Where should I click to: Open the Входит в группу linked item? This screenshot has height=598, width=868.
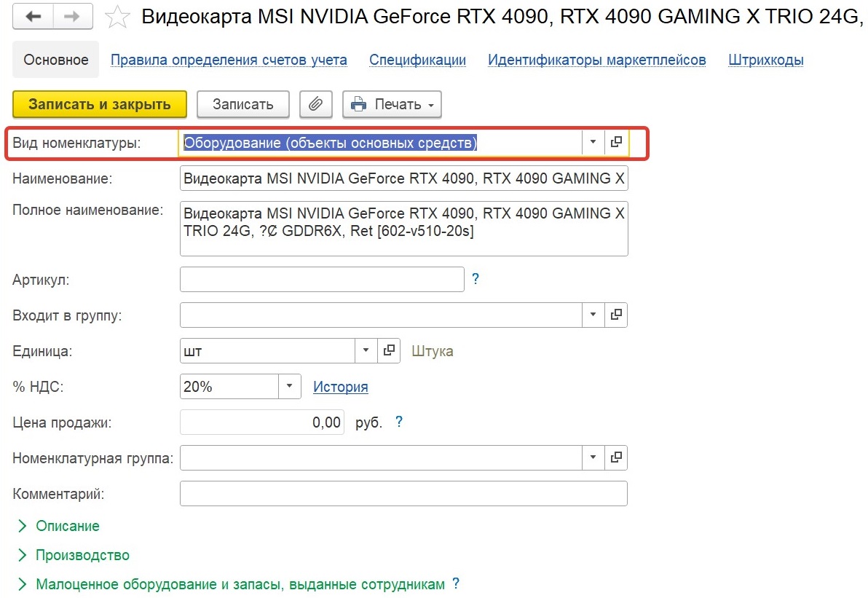616,315
